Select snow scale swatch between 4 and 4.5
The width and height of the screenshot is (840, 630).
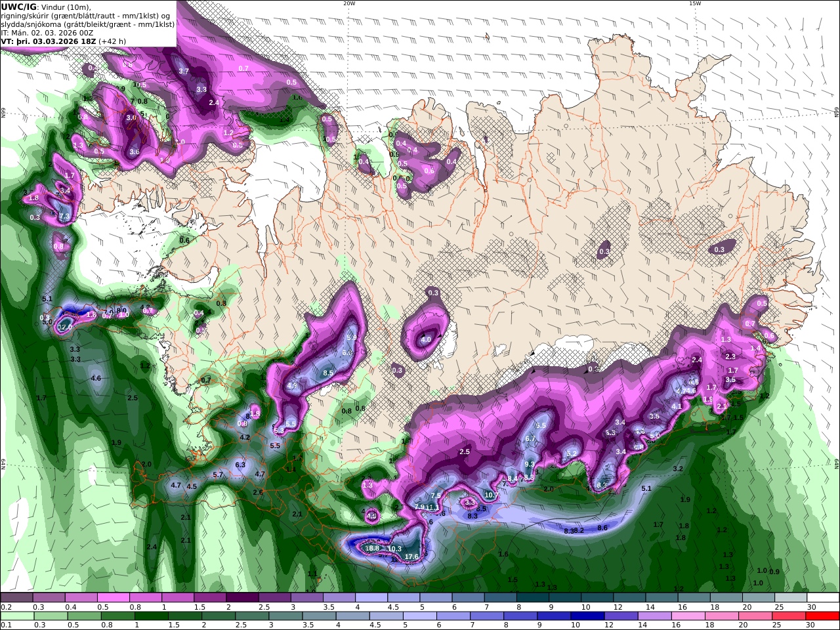click(371, 598)
